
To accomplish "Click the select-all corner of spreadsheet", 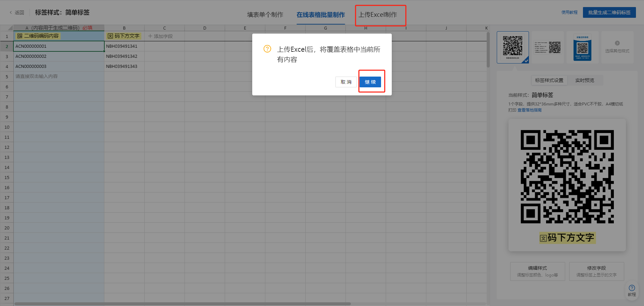I will [7, 28].
